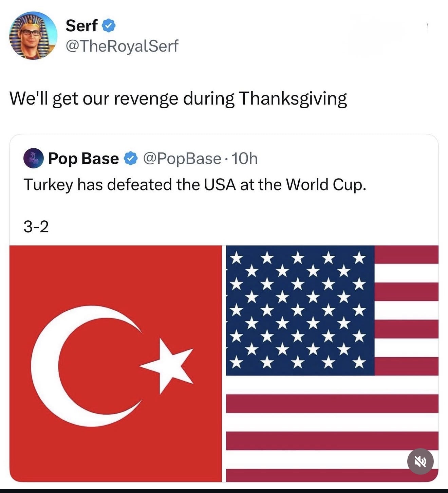Click the 3-2 score line
448x493 pixels.
[x=36, y=226]
